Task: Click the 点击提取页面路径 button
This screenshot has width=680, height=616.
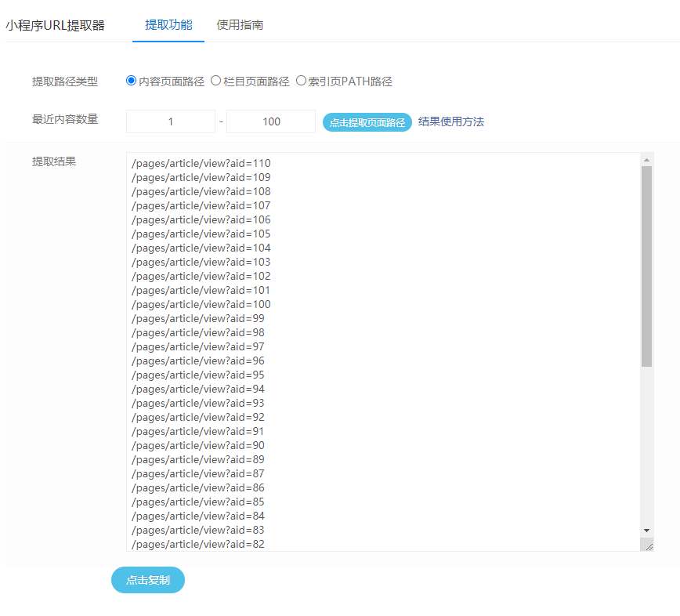Action: coord(367,122)
